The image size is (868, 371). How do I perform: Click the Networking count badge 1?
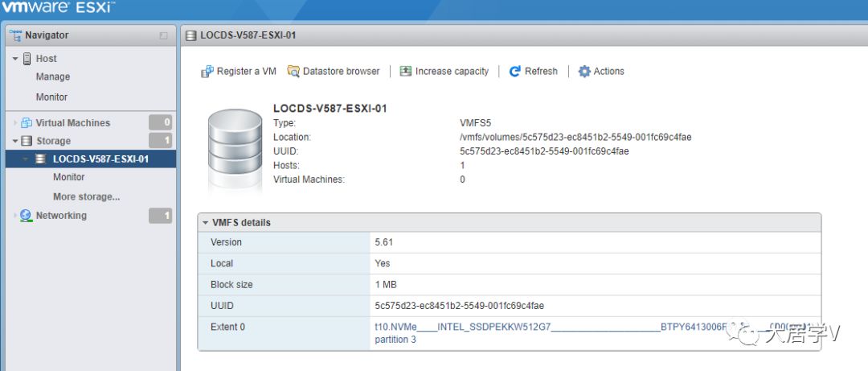click(161, 216)
